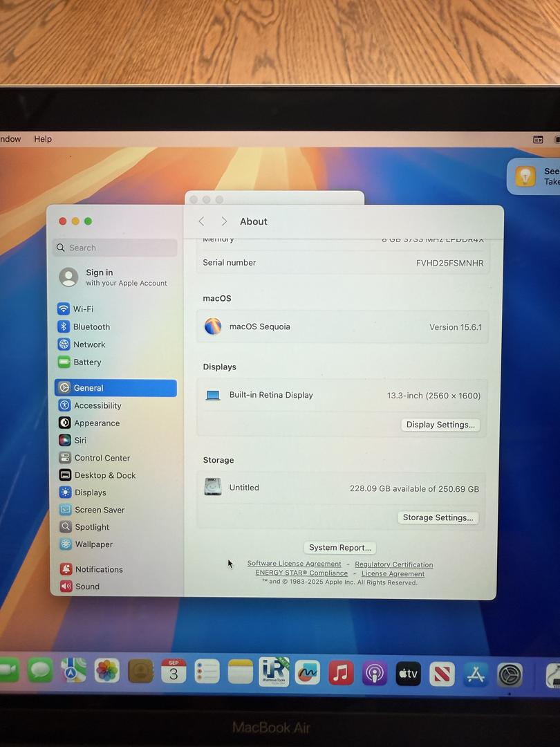Open the License Agreement link beside ENERGY STAR
This screenshot has width=560, height=747.
393,573
